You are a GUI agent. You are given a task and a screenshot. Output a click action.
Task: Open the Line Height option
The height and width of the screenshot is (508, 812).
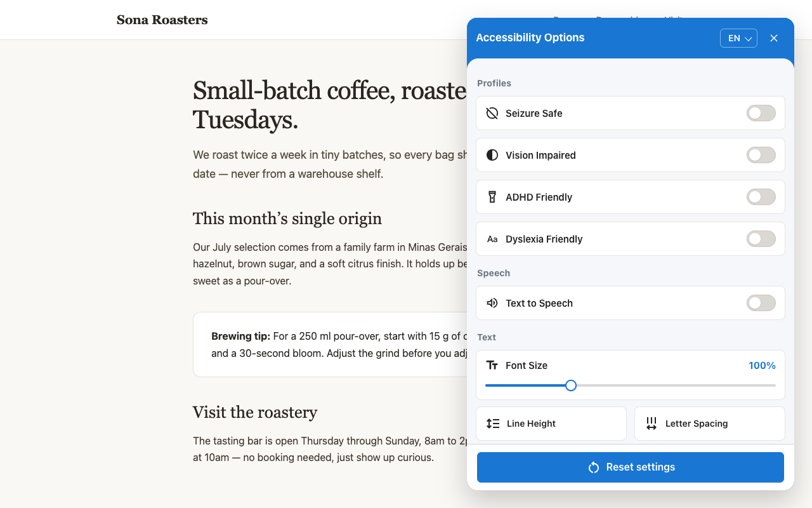pyautogui.click(x=551, y=424)
